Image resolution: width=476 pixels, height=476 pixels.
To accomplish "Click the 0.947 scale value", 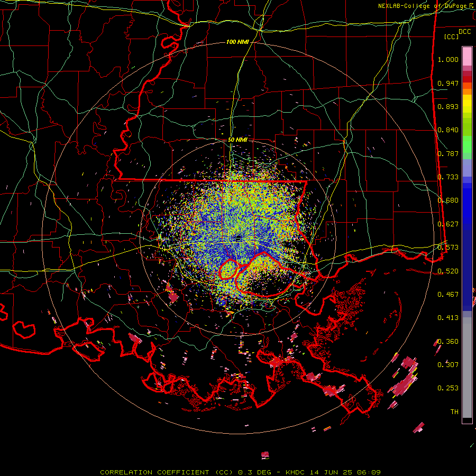I will (448, 83).
